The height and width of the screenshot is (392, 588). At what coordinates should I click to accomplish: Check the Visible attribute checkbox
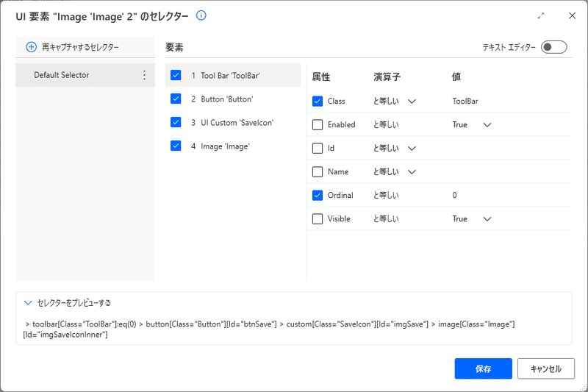click(x=318, y=218)
